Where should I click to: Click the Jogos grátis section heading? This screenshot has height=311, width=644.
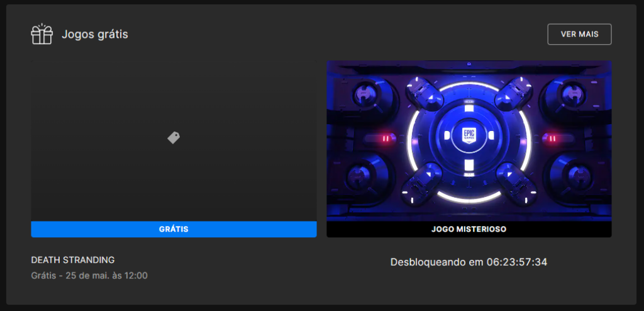[x=95, y=34]
